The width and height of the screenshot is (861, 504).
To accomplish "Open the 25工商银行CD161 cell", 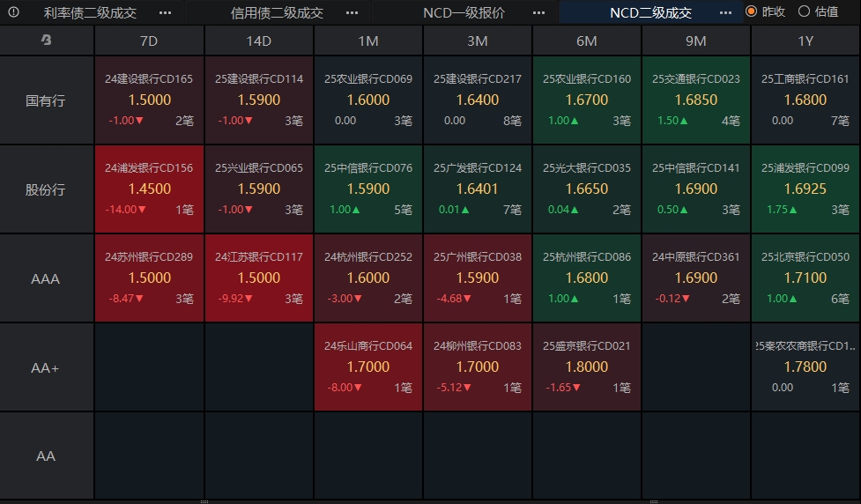I will pyautogui.click(x=805, y=100).
